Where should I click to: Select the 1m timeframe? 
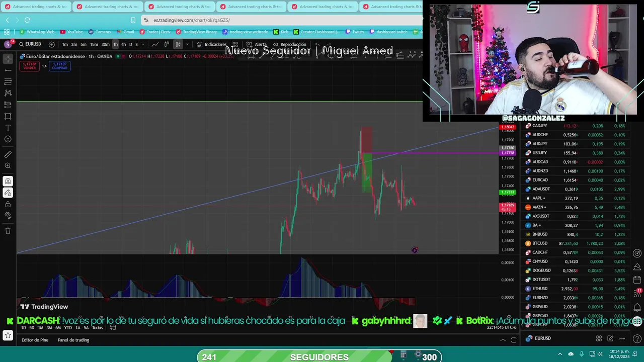tap(65, 44)
